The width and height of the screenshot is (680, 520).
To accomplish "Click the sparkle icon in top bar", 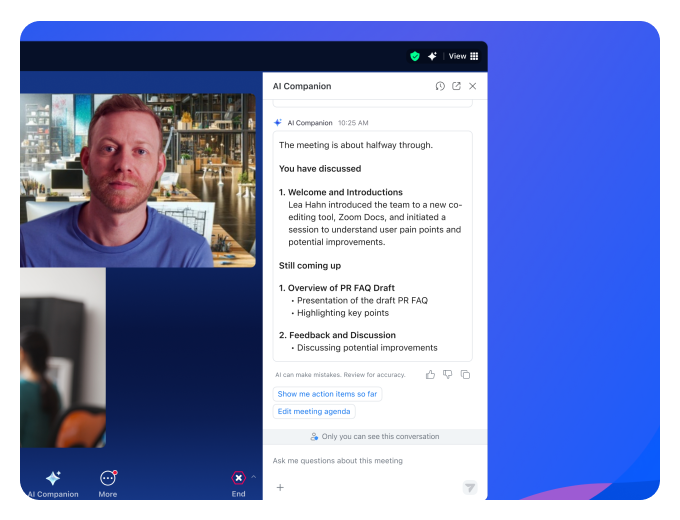I will click(x=432, y=57).
